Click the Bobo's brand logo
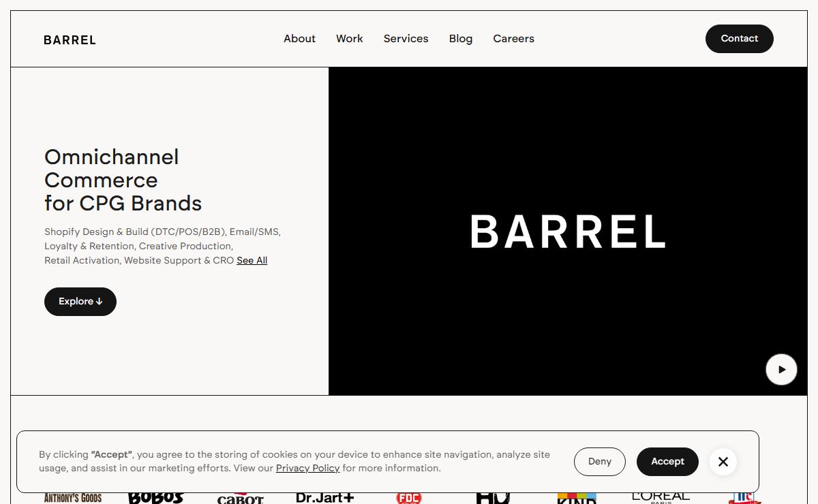This screenshot has height=504, width=818. (x=155, y=497)
